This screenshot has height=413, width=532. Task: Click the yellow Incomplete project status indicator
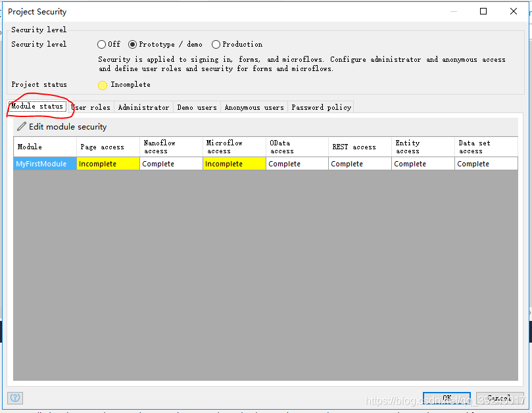point(103,85)
